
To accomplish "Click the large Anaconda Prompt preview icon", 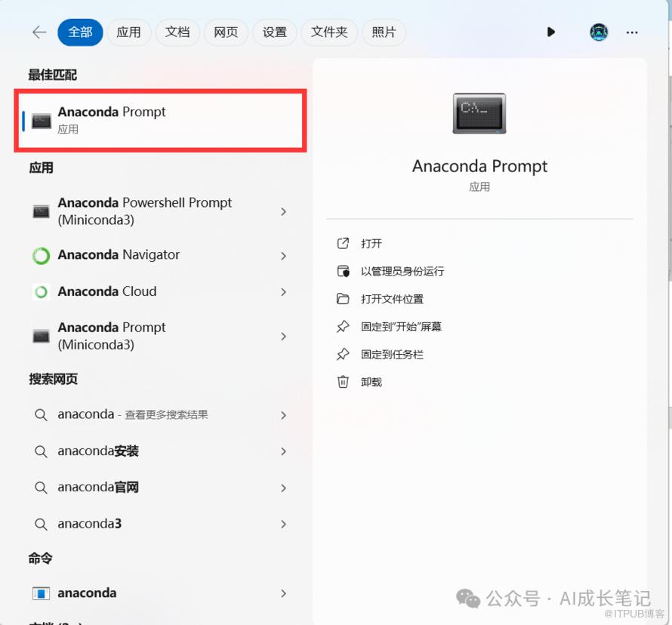I will coord(479,113).
